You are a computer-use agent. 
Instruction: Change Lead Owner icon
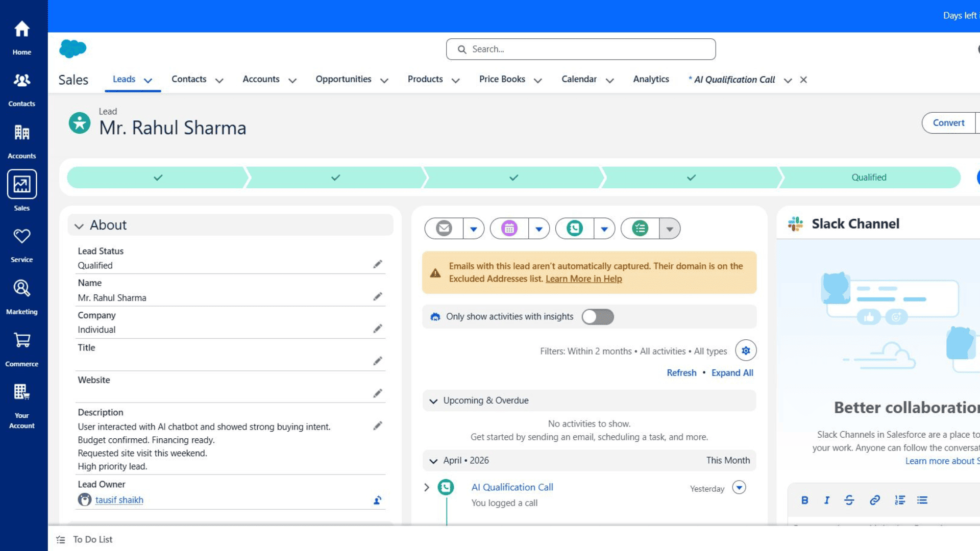click(x=378, y=500)
